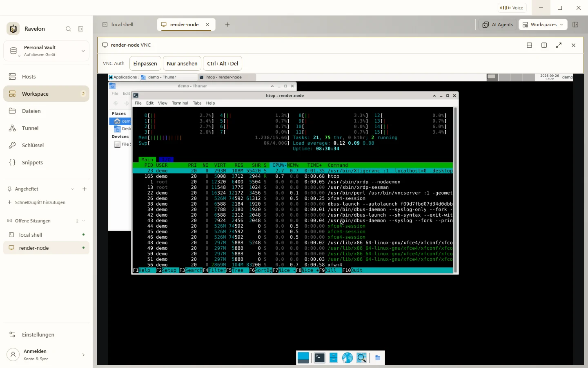Go to Hosts section

[46, 76]
